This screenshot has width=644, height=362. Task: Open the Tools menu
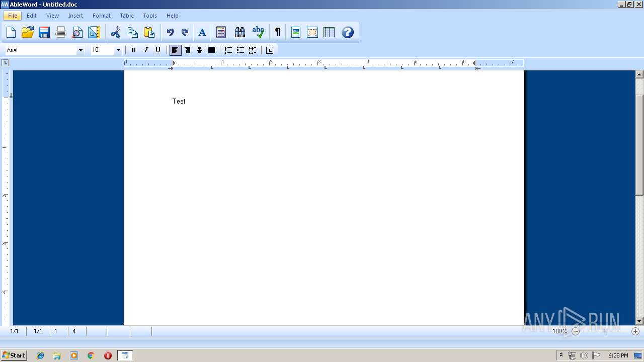pos(150,16)
